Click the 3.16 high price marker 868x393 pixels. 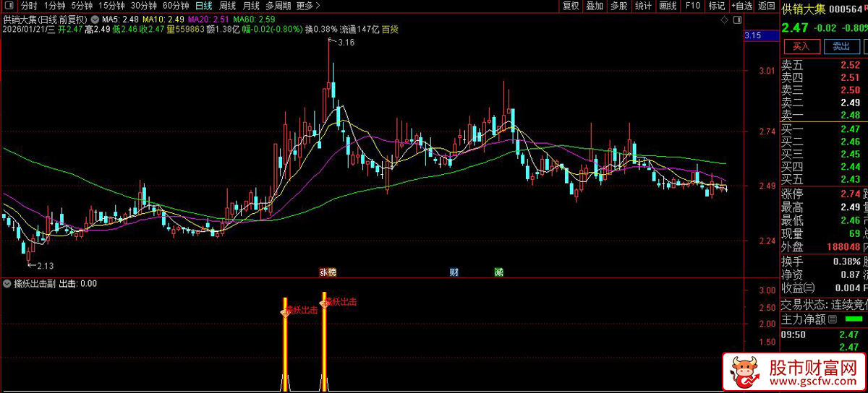click(346, 43)
